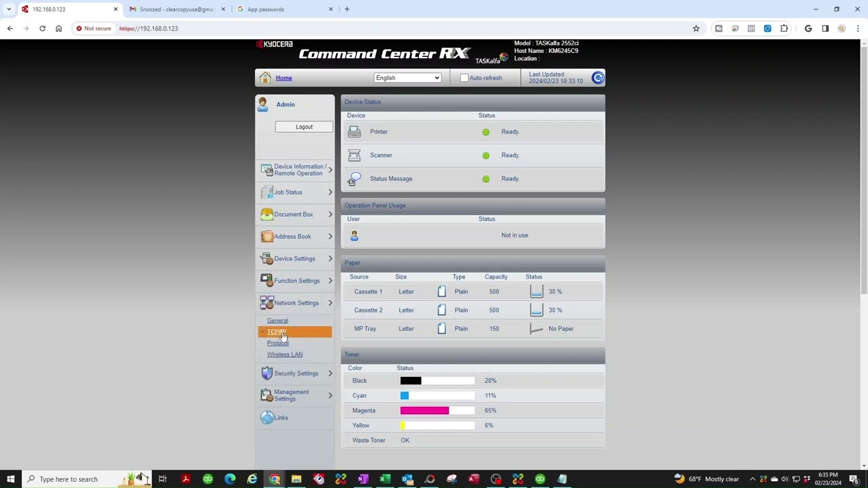Click the Security Settings shield icon

[x=267, y=373]
